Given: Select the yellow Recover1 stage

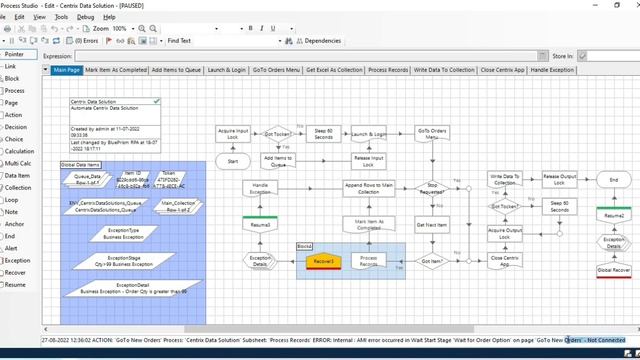Looking at the screenshot, I should click(x=324, y=261).
